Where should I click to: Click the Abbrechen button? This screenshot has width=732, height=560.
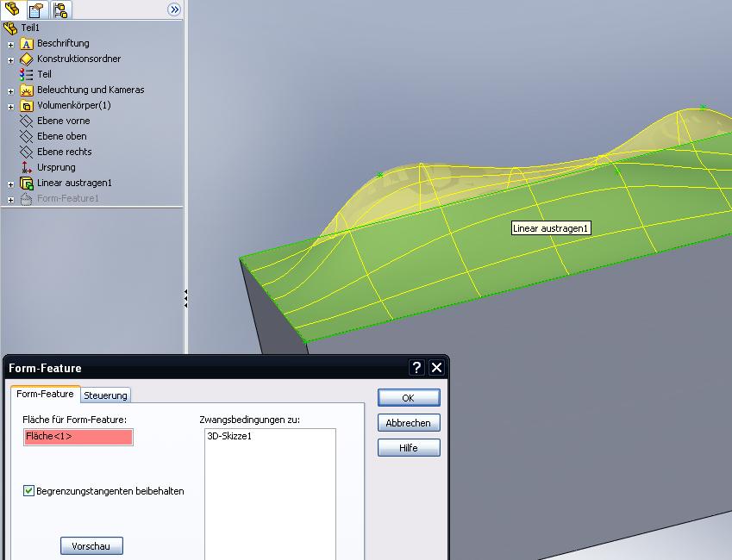pos(409,423)
